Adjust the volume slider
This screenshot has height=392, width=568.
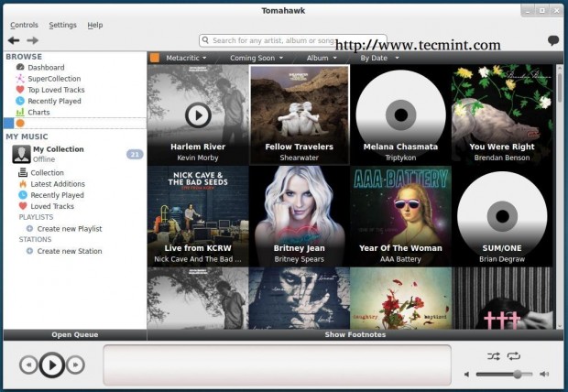(518, 374)
